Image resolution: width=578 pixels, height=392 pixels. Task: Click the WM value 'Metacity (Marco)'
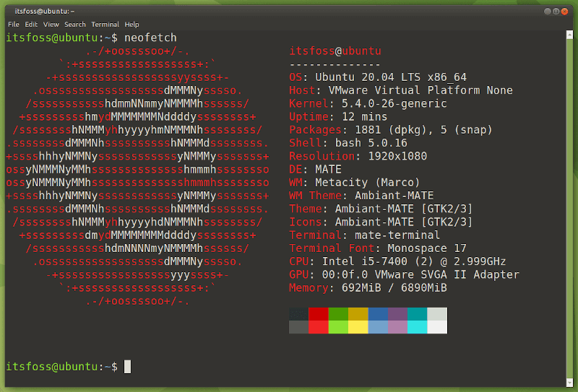pos(368,183)
